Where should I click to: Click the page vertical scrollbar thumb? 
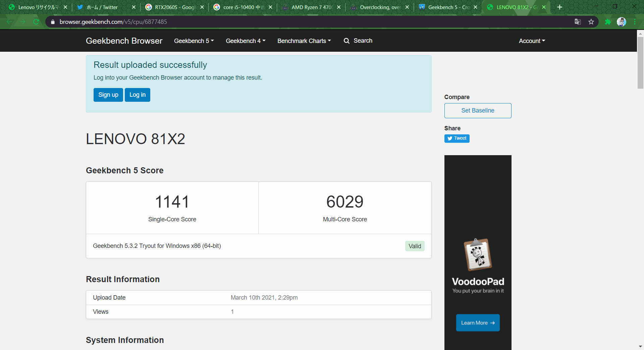tap(640, 62)
